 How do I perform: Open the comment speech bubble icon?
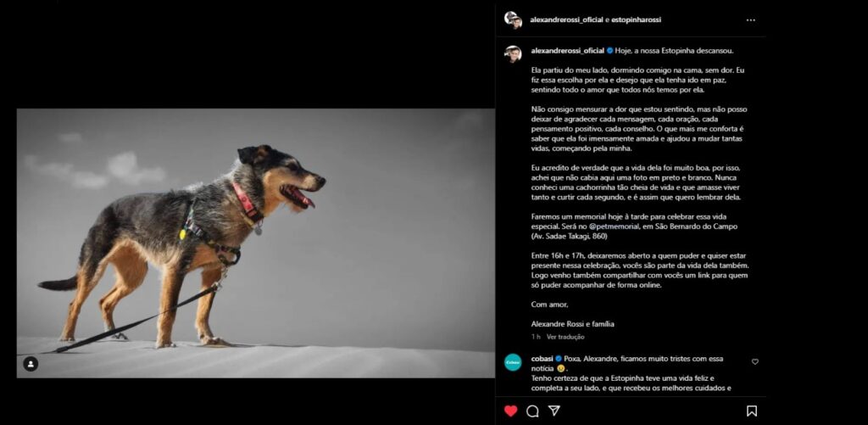pyautogui.click(x=532, y=411)
